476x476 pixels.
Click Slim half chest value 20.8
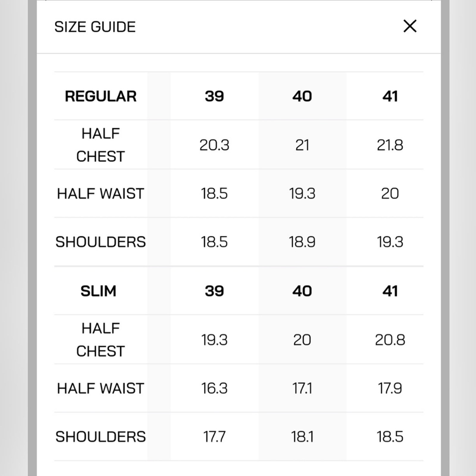point(390,340)
